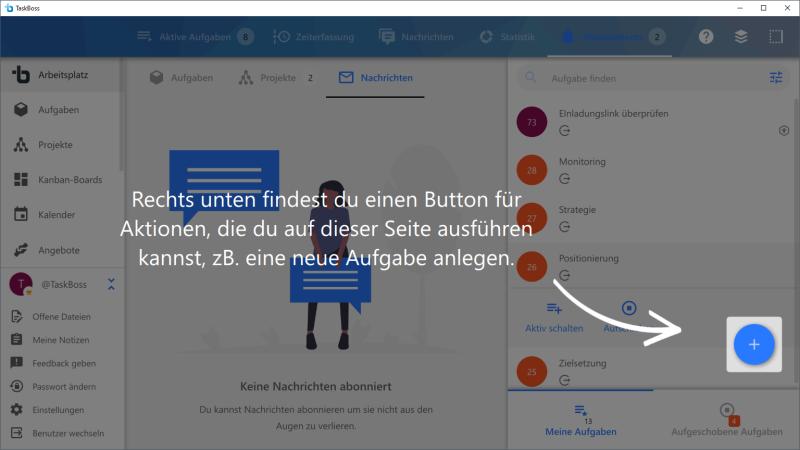Select the Zielsetzung task
This screenshot has width=800, height=450.
[x=651, y=371]
